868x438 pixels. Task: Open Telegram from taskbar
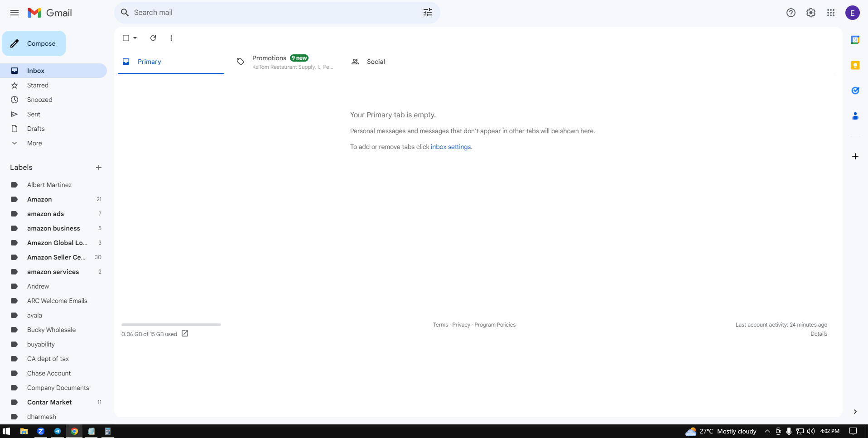(58, 431)
